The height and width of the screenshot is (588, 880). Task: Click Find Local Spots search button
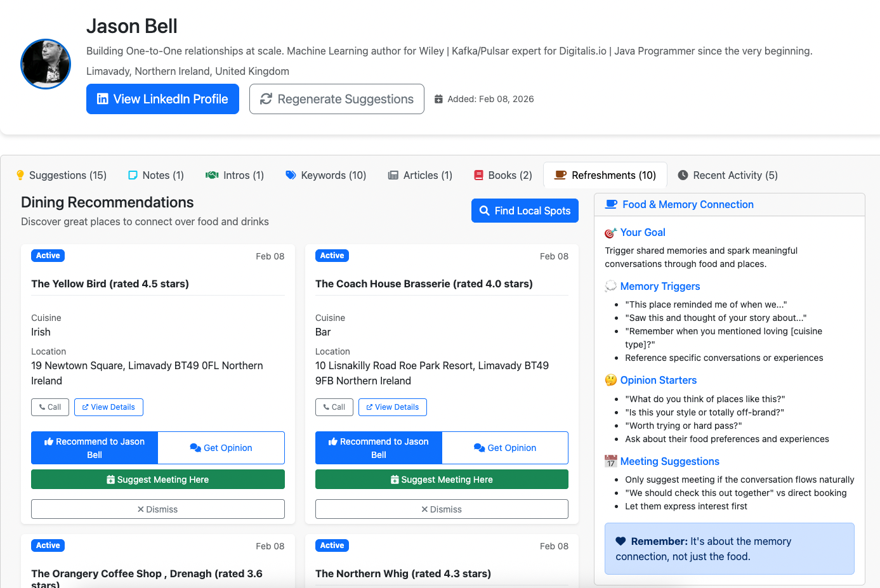(x=525, y=211)
